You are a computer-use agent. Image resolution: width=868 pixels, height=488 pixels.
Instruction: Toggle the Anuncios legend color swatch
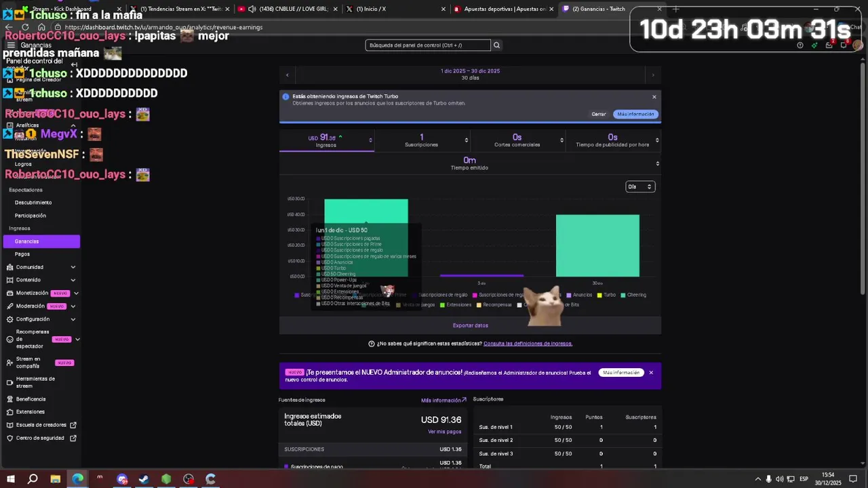coord(569,296)
